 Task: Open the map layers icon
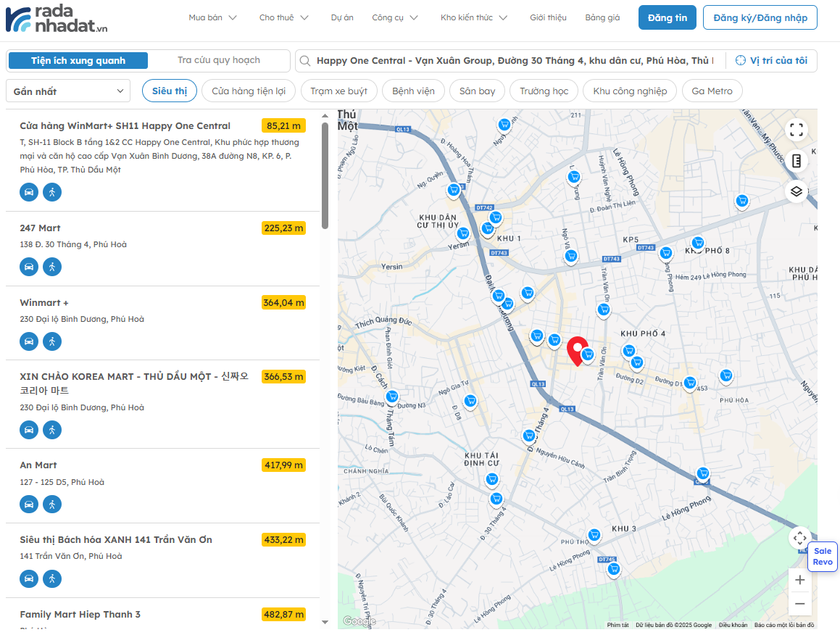point(796,191)
